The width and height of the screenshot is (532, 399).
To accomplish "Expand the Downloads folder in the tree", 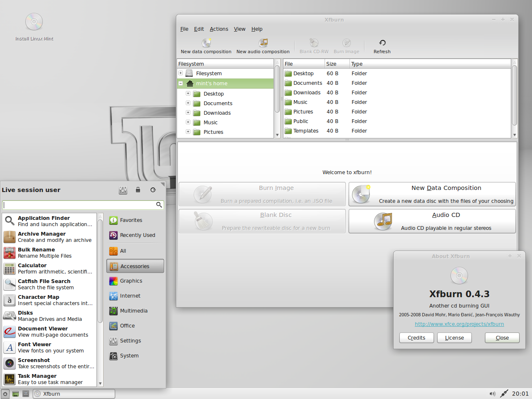I will [x=188, y=113].
